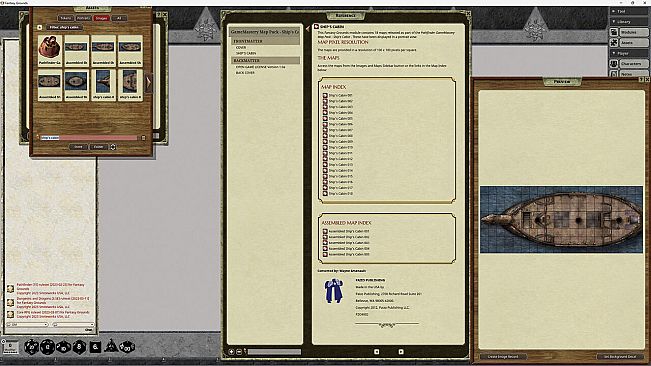Click the Assets search input field
The height and width of the screenshot is (366, 651).
click(x=89, y=137)
